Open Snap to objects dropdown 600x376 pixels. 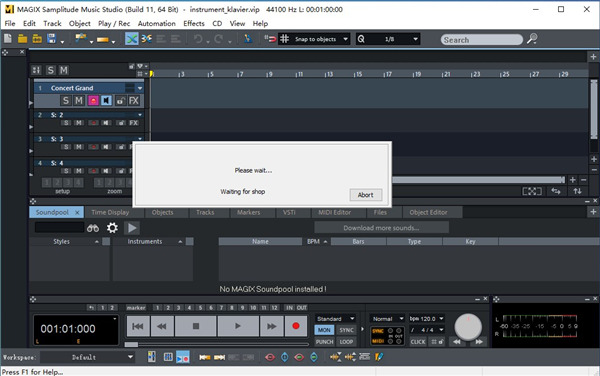click(x=346, y=39)
